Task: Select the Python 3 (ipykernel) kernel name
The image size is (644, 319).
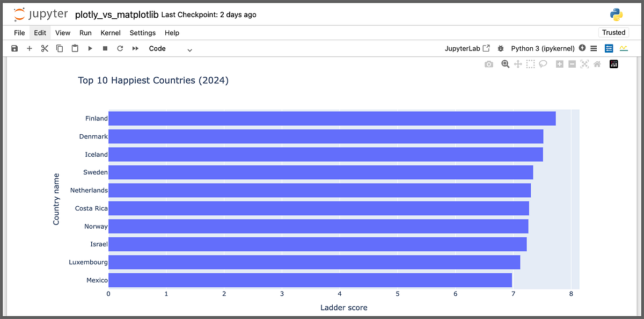Action: click(x=543, y=48)
